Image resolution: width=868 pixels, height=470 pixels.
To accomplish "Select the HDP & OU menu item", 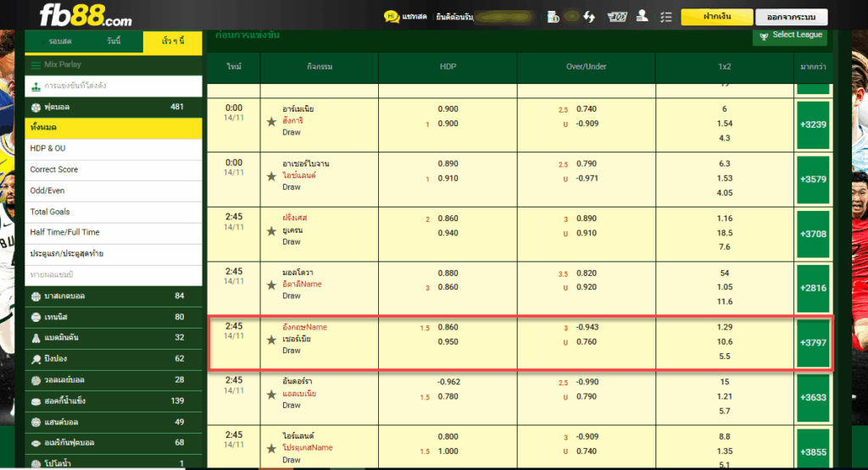I will 114,149.
